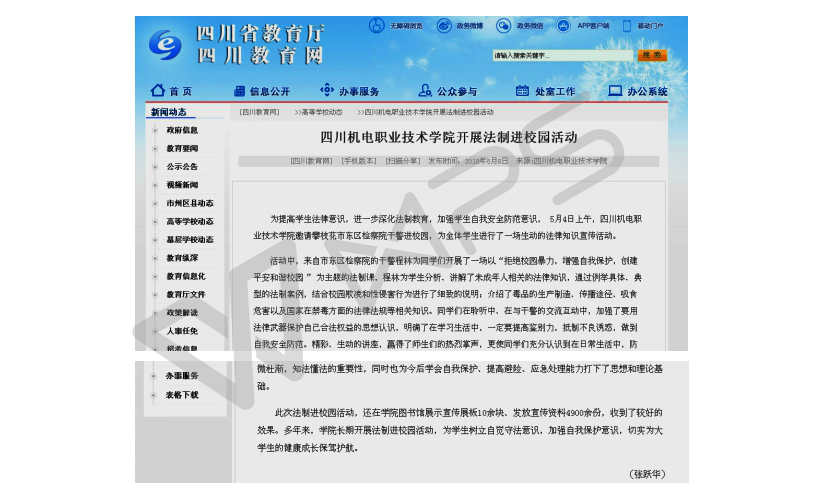The image size is (823, 498).
Task: Open 教育厅文件 in the sidebar
Action: click(x=186, y=294)
